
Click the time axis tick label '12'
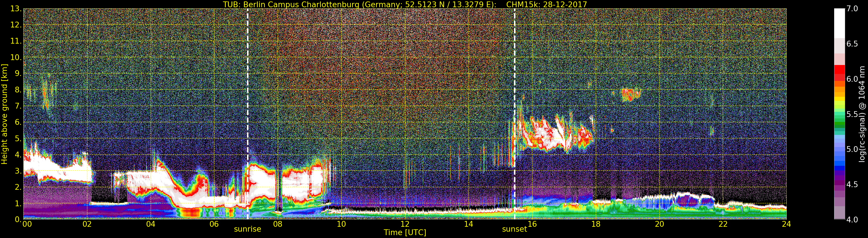(405, 224)
